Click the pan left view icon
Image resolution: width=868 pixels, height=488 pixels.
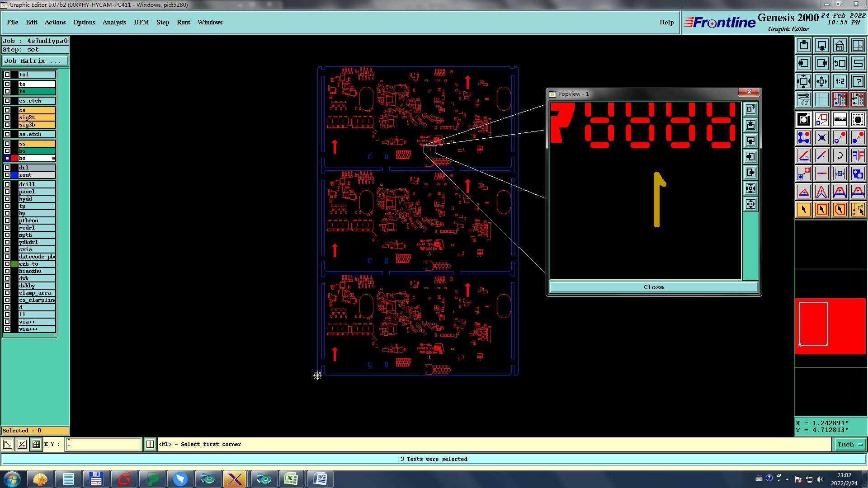coord(804,63)
